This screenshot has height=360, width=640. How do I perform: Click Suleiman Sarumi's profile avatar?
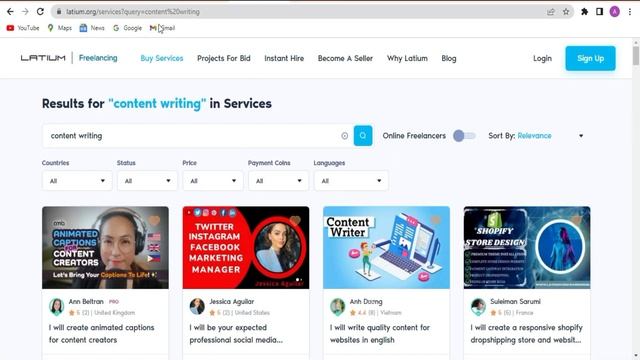coord(478,307)
